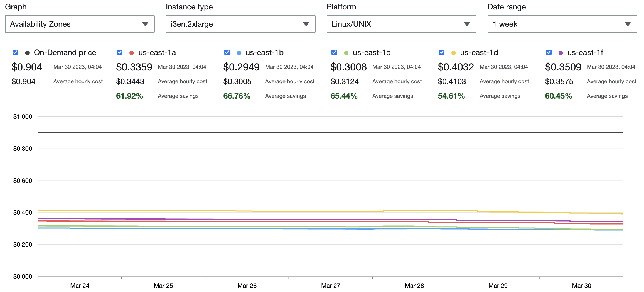Toggle the us-east-1a series checkbox
The image size is (644, 292).
pos(120,53)
